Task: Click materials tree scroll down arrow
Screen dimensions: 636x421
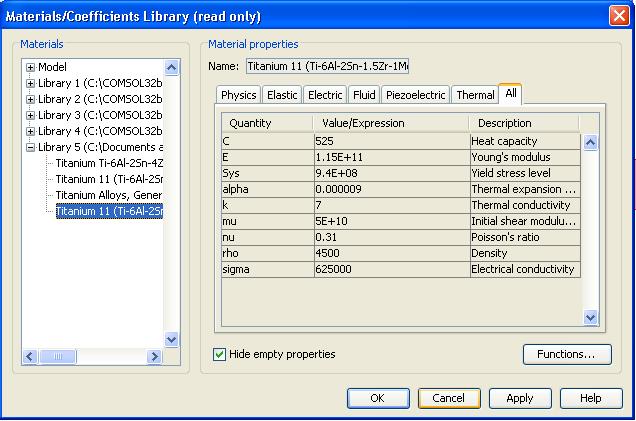Action: (172, 339)
